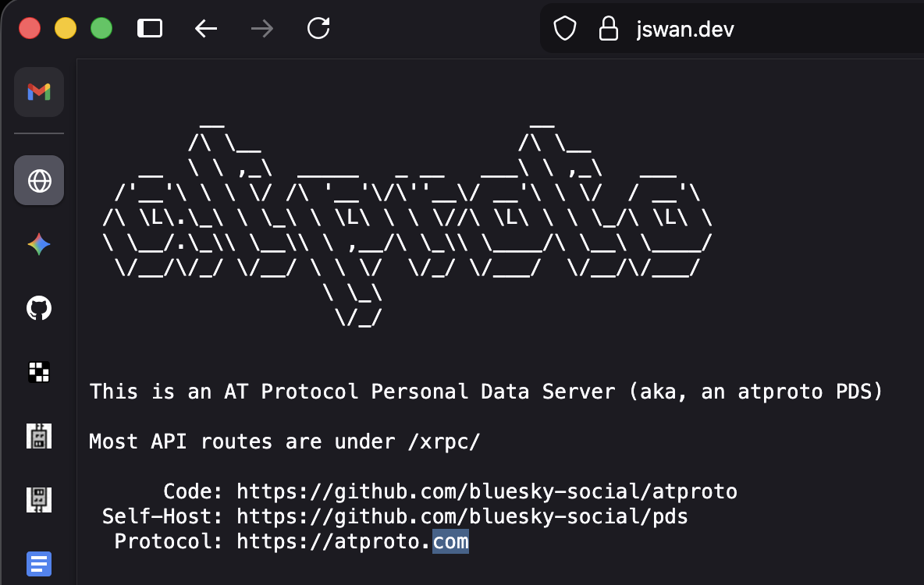
Task: Minimize the window with the yellow button
Action: (66, 29)
